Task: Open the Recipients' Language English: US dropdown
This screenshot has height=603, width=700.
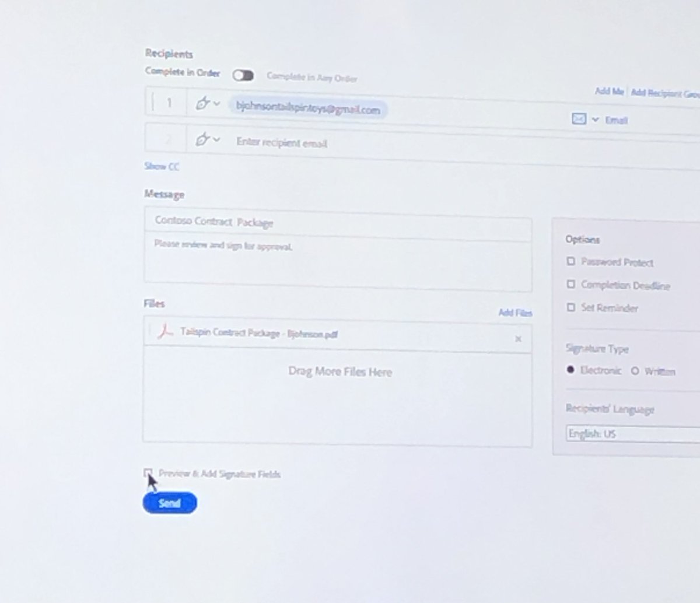Action: [633, 434]
